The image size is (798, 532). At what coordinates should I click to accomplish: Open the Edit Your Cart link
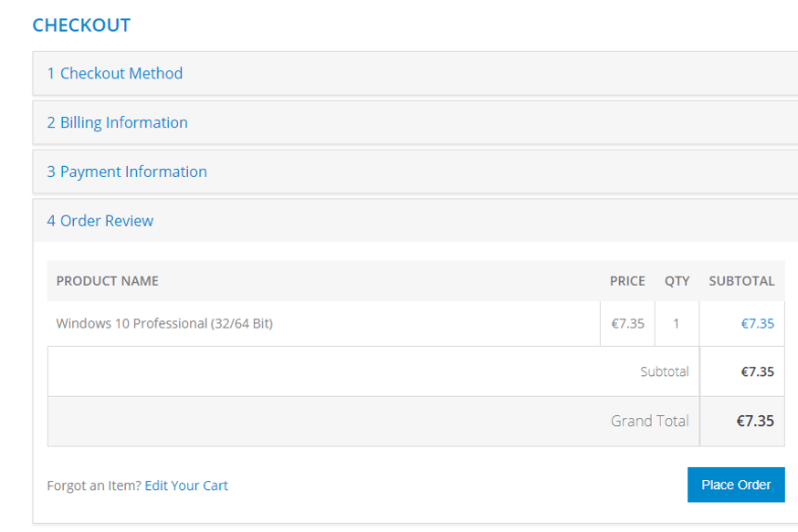coord(186,485)
